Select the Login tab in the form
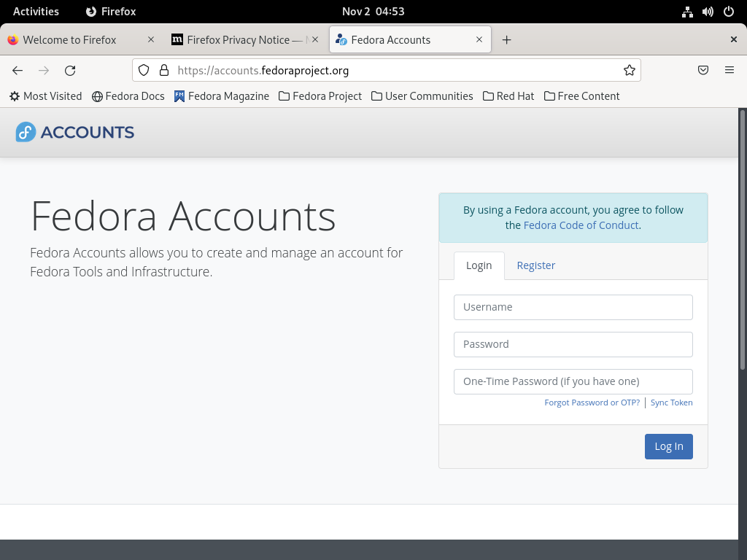 click(x=479, y=265)
